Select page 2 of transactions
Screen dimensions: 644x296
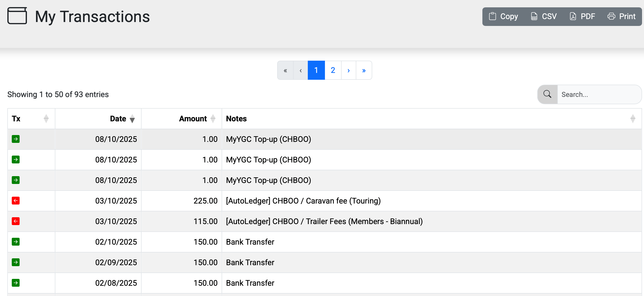point(333,70)
